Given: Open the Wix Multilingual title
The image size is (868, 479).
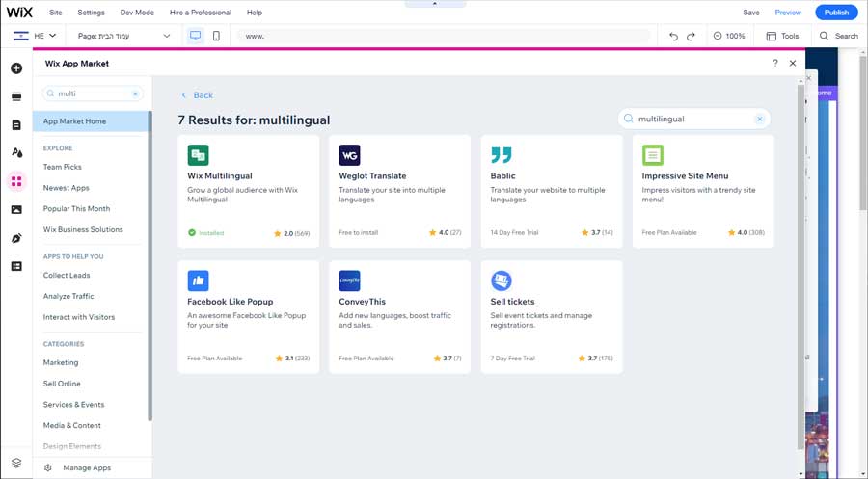Looking at the screenshot, I should [x=220, y=176].
